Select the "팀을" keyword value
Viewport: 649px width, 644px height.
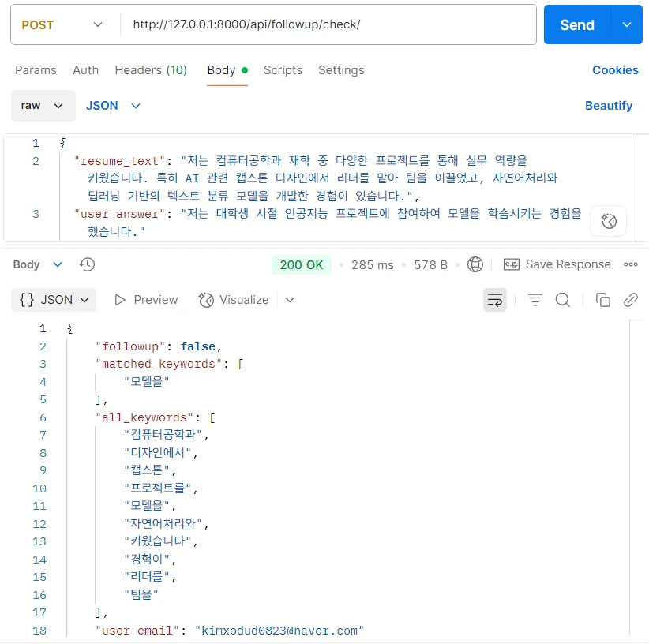tap(141, 595)
